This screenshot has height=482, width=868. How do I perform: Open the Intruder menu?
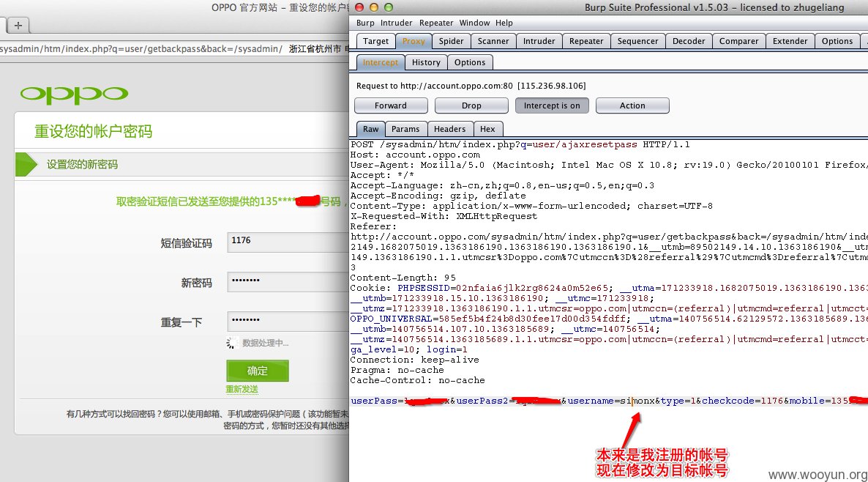pos(397,23)
